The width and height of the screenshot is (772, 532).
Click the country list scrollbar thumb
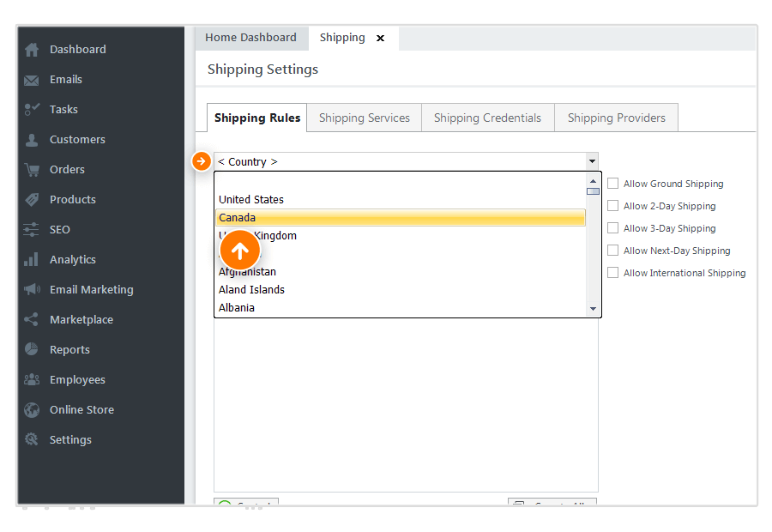[593, 191]
